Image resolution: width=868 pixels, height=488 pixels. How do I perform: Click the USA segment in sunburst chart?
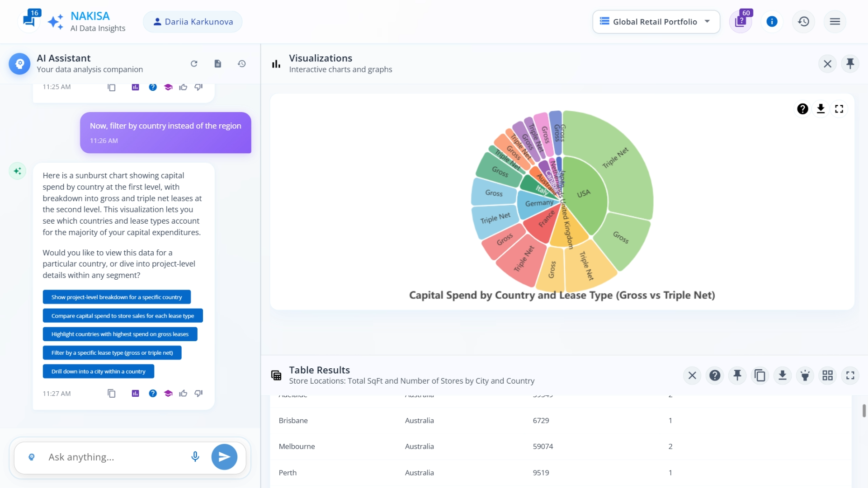pyautogui.click(x=585, y=194)
